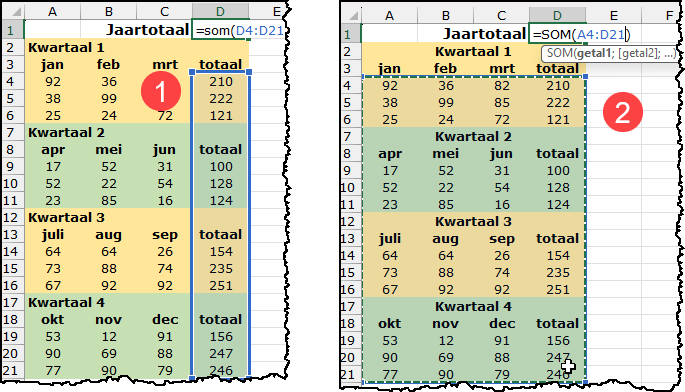This screenshot has height=392, width=685.
Task: Select the 'okt' cell in the right sheet
Action: tap(389, 323)
